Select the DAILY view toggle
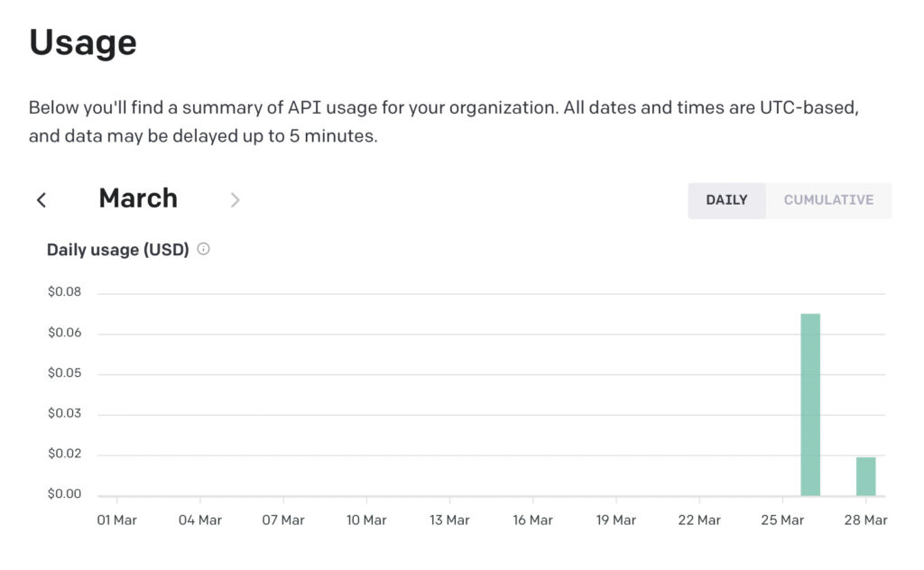This screenshot has height=570, width=924. [726, 200]
